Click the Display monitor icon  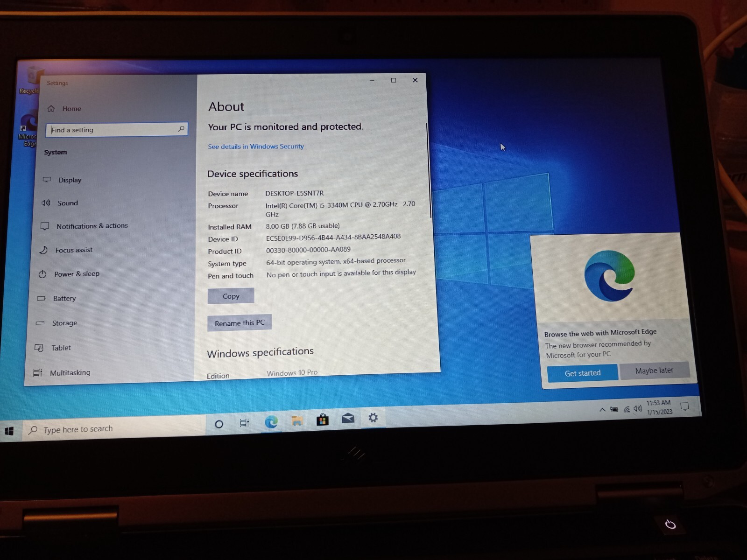coord(47,180)
